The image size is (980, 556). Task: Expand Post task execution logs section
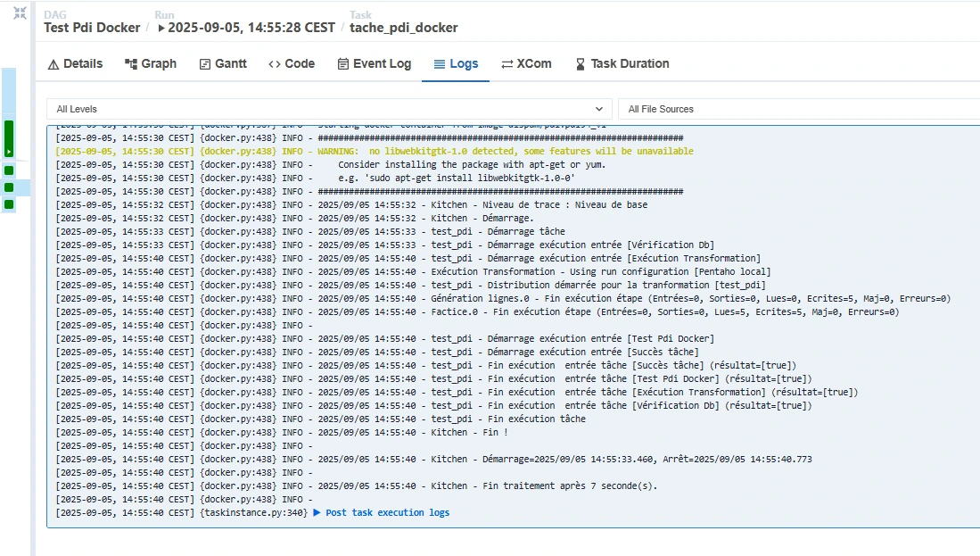point(382,513)
